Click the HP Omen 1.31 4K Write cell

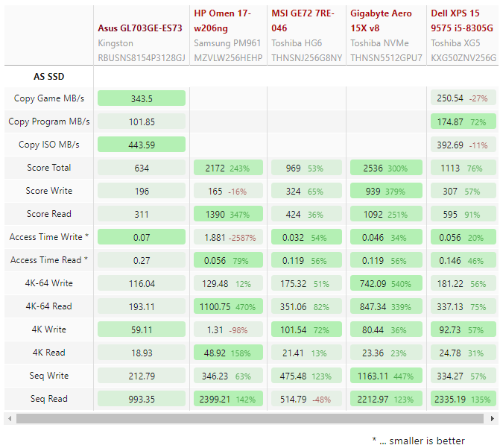[x=228, y=329]
